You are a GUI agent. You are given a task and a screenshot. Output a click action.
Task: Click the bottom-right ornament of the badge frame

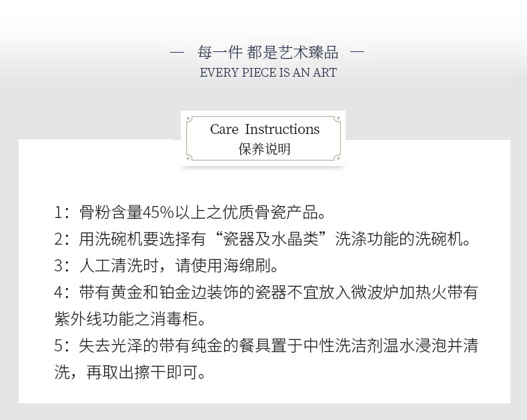(338, 158)
